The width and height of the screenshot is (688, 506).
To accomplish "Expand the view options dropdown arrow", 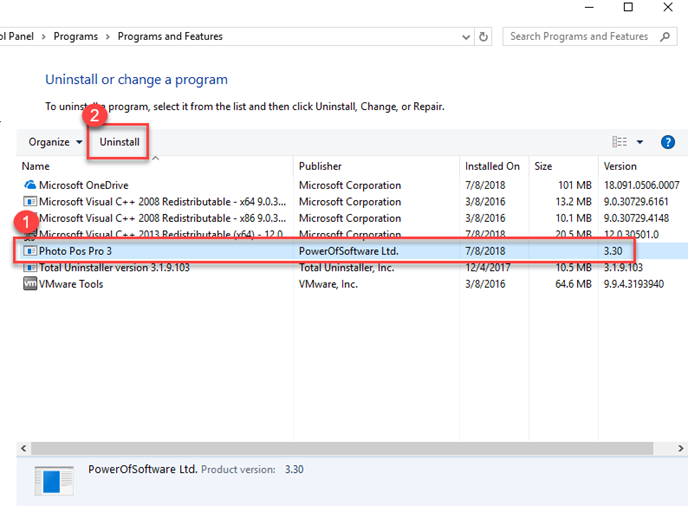I will click(x=640, y=142).
